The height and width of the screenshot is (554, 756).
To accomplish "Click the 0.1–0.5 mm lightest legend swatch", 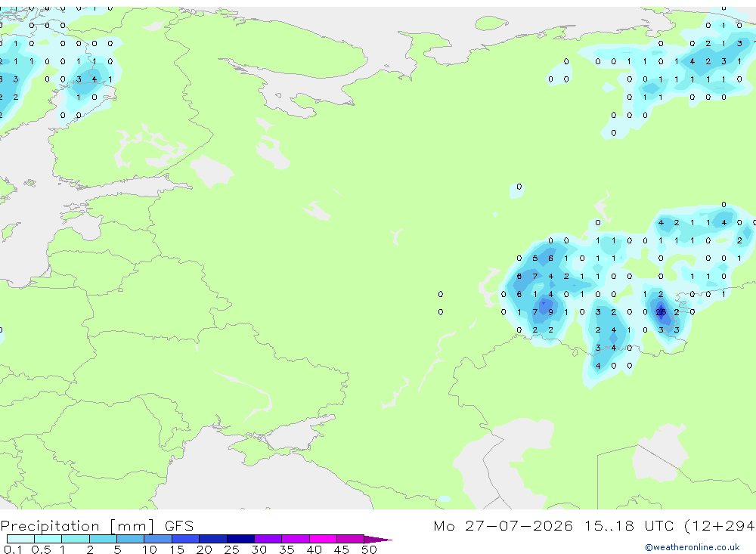I will click(x=20, y=539).
